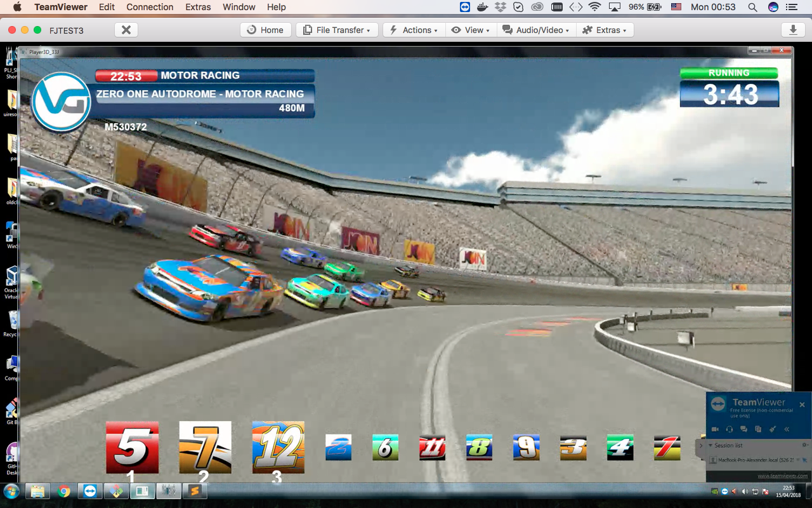Open Spotlight search magnifier

coord(752,7)
